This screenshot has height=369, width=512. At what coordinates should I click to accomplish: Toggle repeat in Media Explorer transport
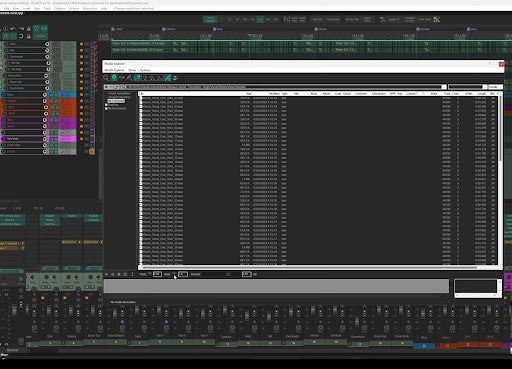point(125,274)
